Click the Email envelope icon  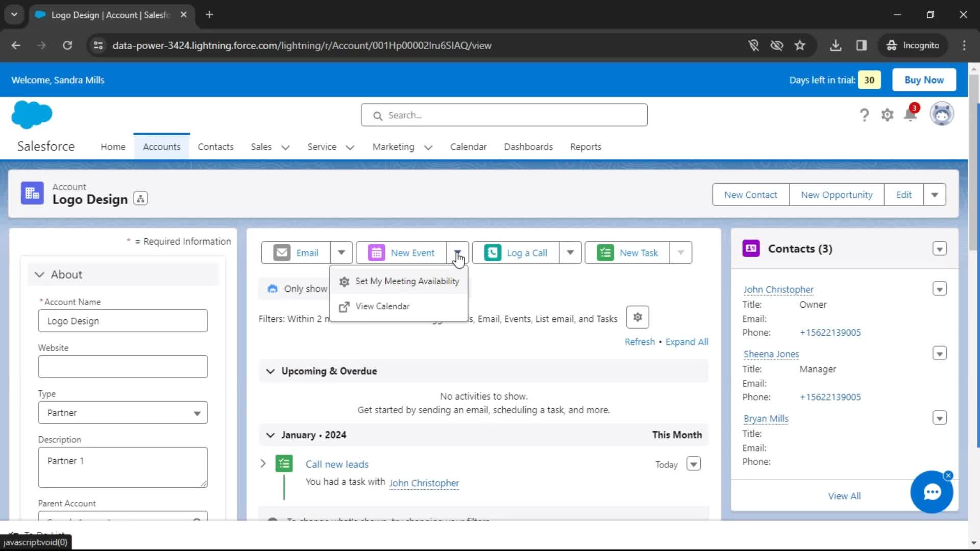282,253
